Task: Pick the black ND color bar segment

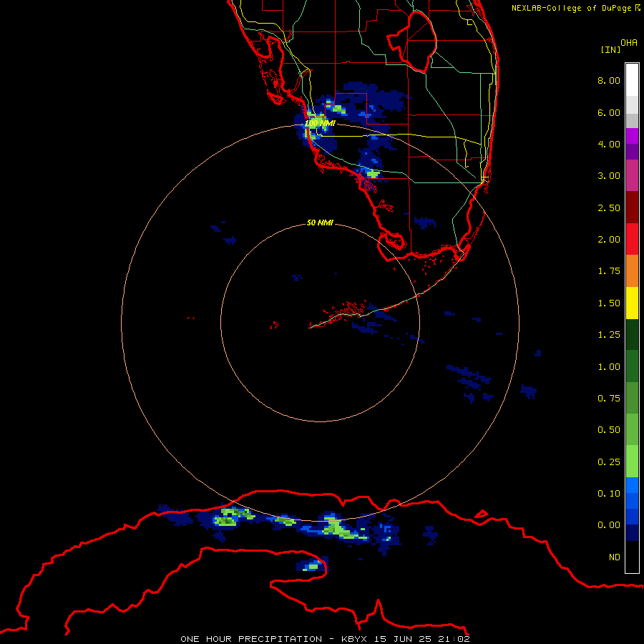Action: point(632,557)
